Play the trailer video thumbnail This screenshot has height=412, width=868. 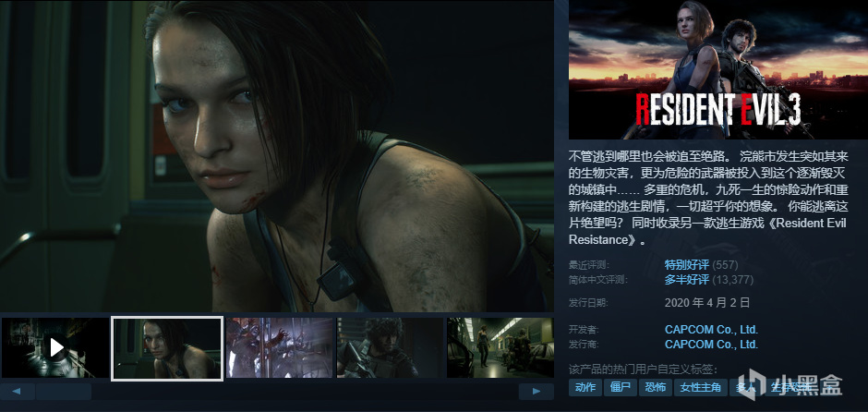[x=55, y=347]
